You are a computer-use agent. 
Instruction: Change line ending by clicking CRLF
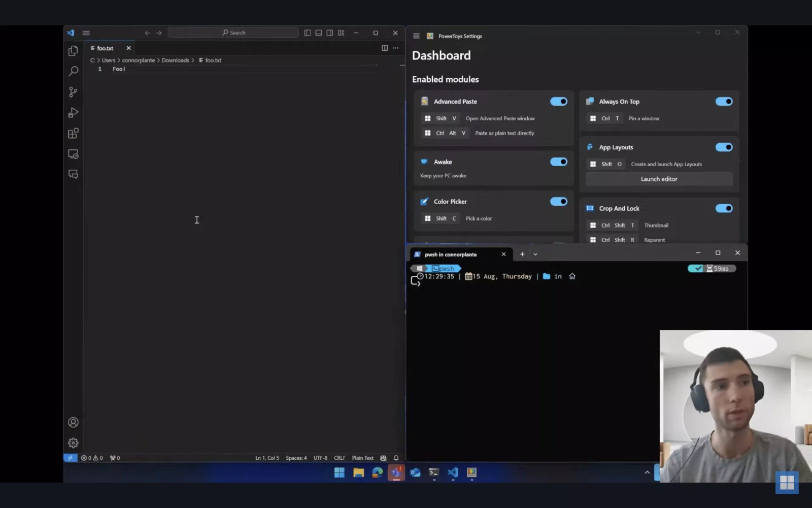click(x=339, y=458)
